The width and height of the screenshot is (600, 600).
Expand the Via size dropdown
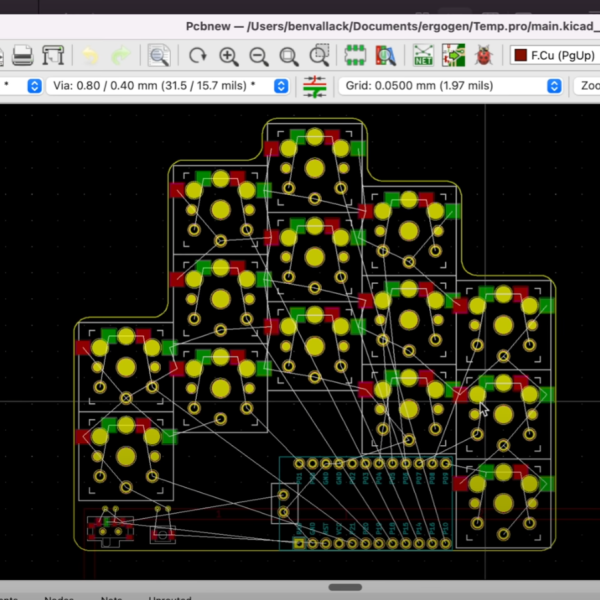pyautogui.click(x=168, y=86)
